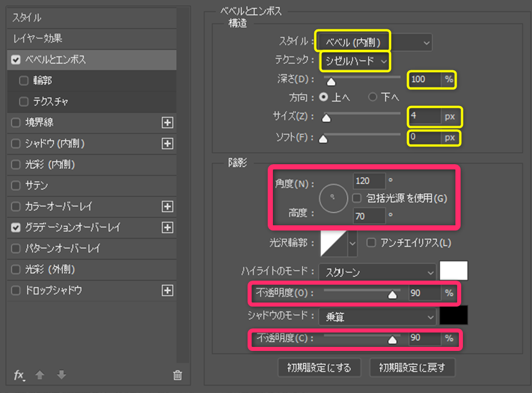Add another グラデーションオーバーレイ with plus icon
This screenshot has width=532, height=393.
pos(168,228)
